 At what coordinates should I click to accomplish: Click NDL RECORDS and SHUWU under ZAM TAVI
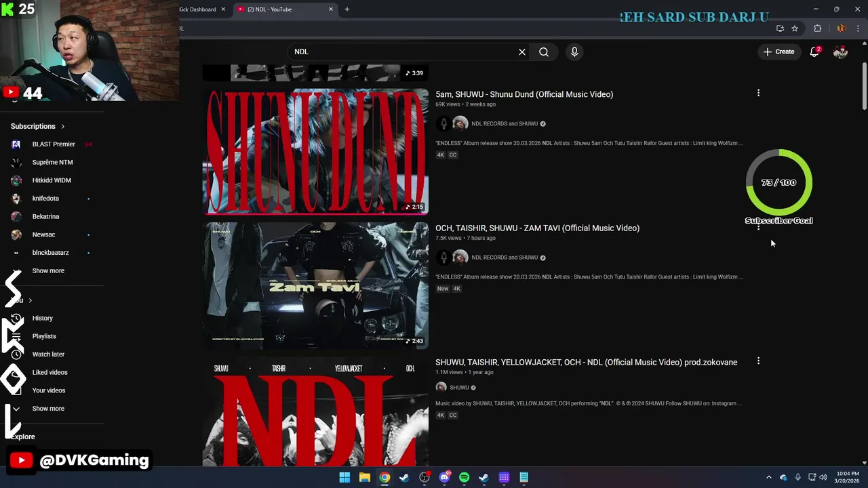point(505,258)
